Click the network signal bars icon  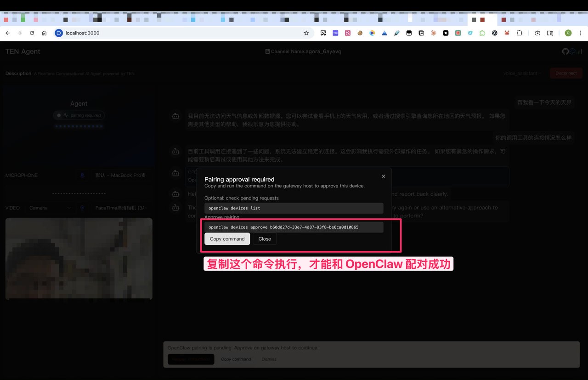point(579,52)
